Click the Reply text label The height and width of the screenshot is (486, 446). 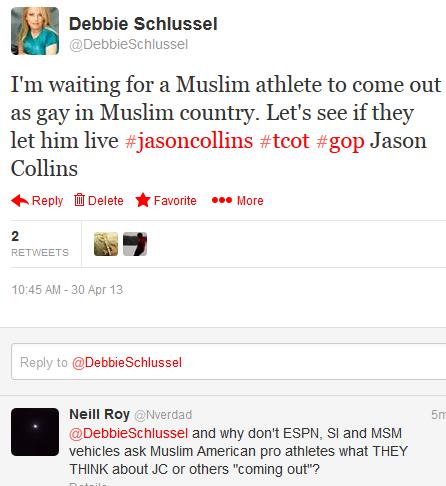point(47,201)
